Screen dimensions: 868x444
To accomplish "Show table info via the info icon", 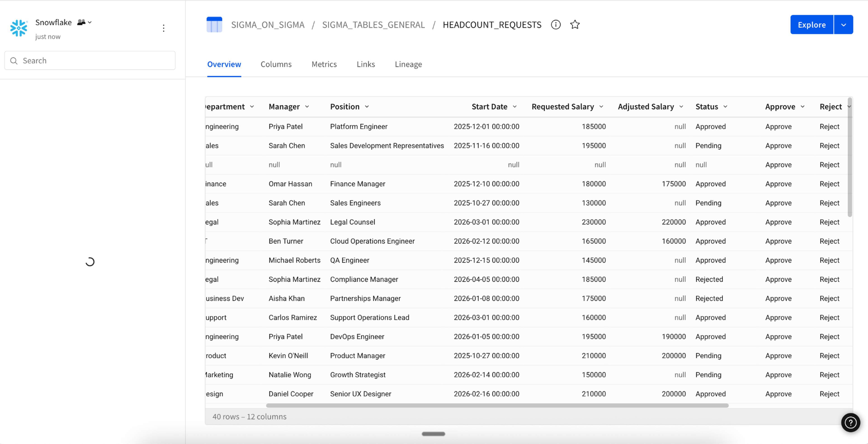I will [556, 25].
